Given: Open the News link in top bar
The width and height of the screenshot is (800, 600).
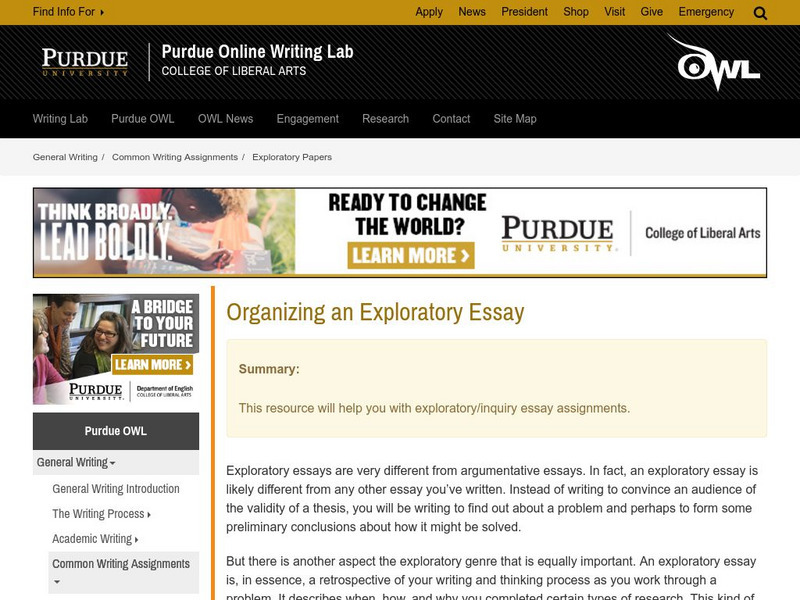Looking at the screenshot, I should point(471,12).
